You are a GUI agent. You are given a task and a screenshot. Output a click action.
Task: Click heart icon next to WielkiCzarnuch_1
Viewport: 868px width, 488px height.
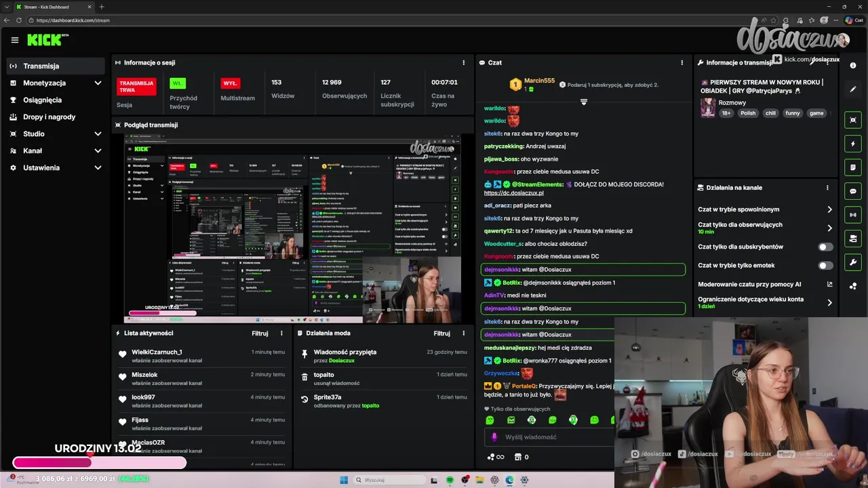123,354
